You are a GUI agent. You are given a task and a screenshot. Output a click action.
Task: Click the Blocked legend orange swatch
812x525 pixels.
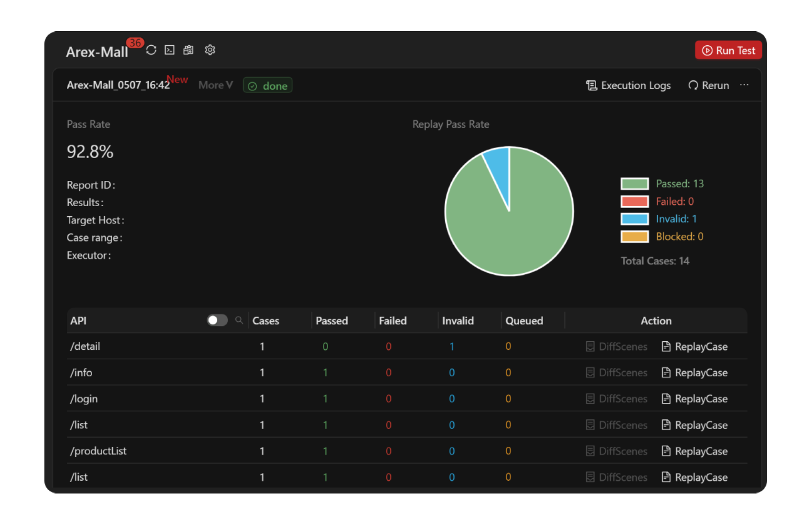tap(635, 237)
